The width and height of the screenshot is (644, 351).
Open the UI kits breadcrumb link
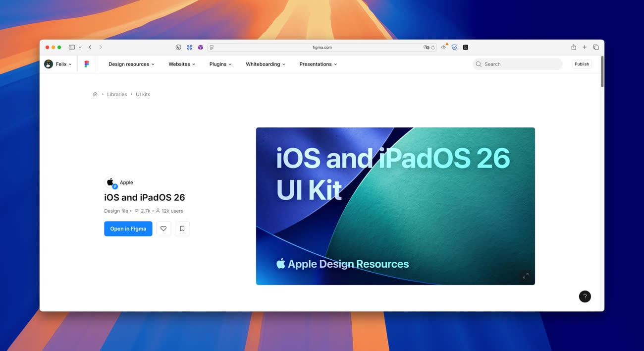pos(143,94)
